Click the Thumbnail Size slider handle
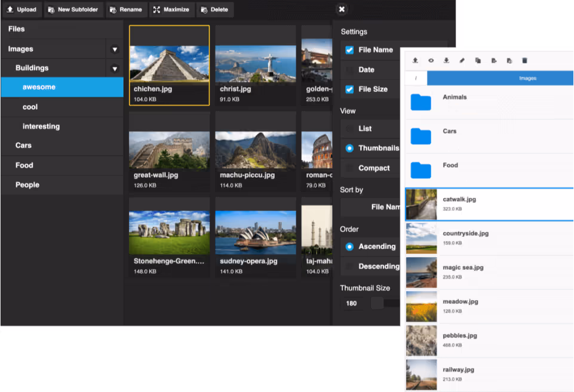This screenshot has width=574, height=392. point(377,303)
